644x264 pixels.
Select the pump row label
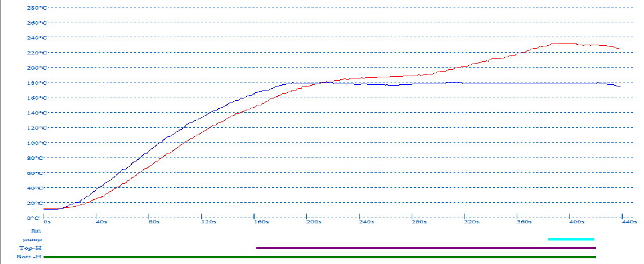coord(32,239)
